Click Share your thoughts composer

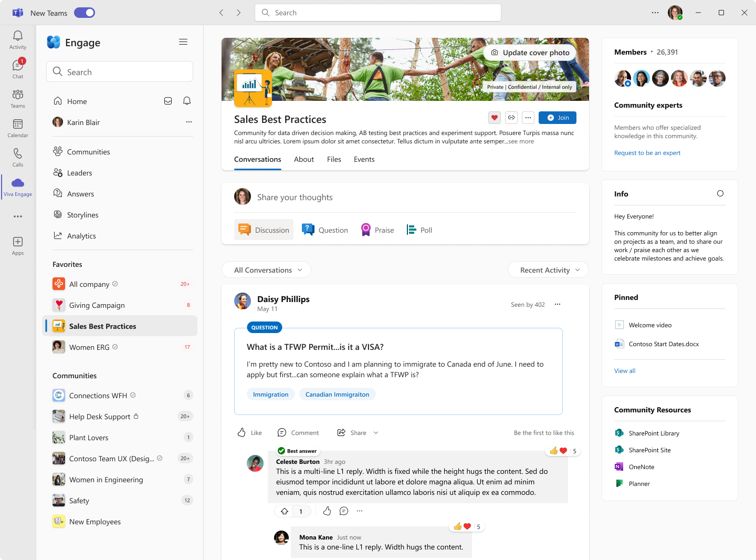tap(405, 197)
